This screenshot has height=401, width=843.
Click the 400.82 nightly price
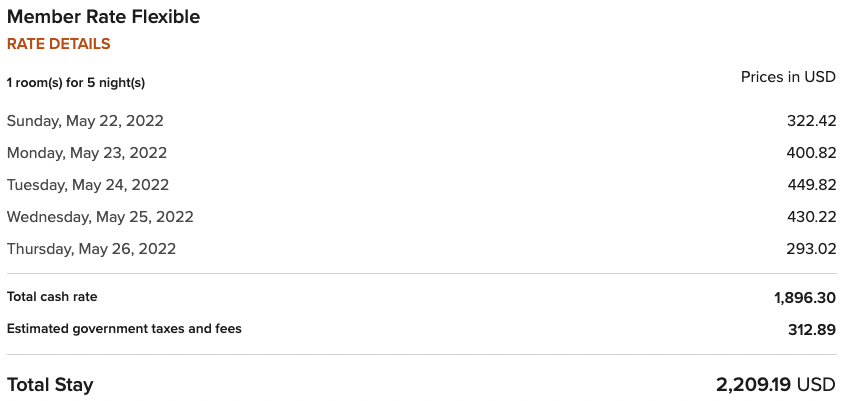[810, 153]
